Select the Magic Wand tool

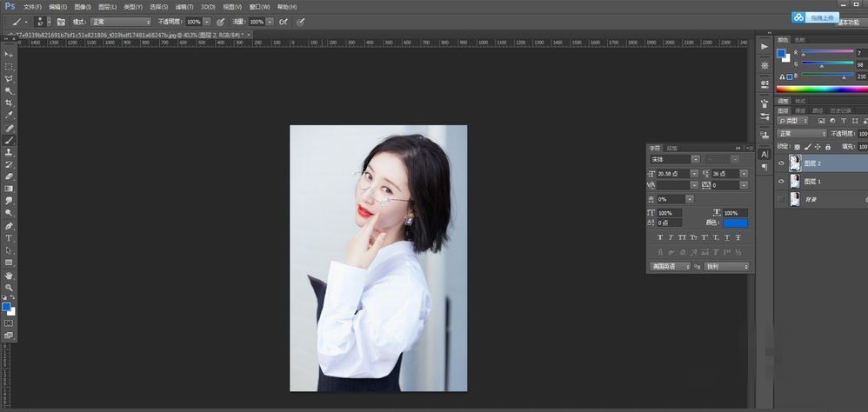[10, 90]
